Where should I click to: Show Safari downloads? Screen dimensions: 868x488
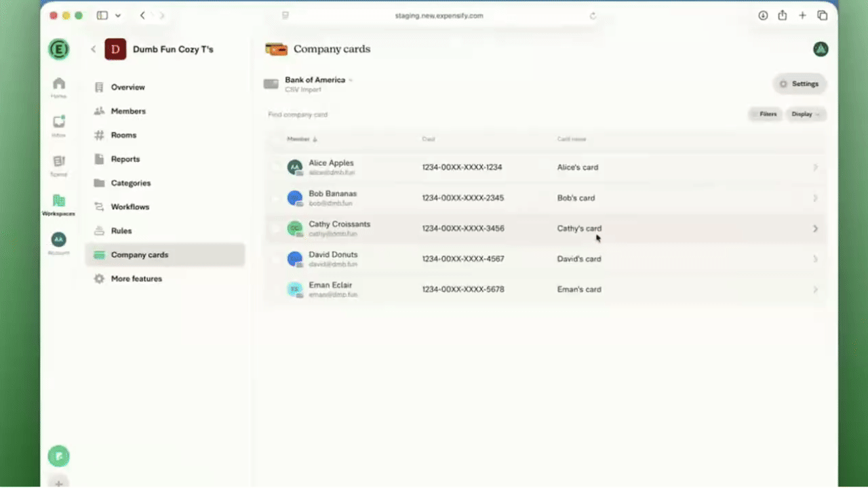(x=763, y=16)
